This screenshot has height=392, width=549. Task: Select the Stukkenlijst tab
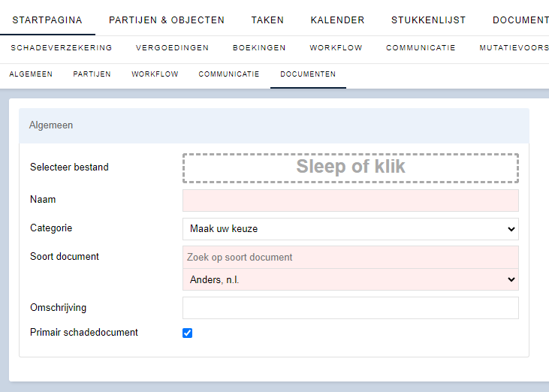(x=429, y=20)
